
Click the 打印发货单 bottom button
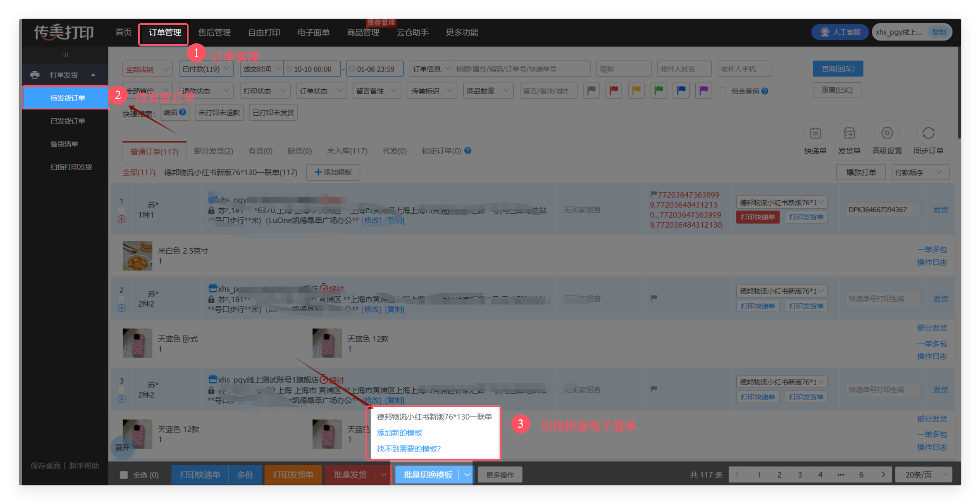pyautogui.click(x=293, y=475)
